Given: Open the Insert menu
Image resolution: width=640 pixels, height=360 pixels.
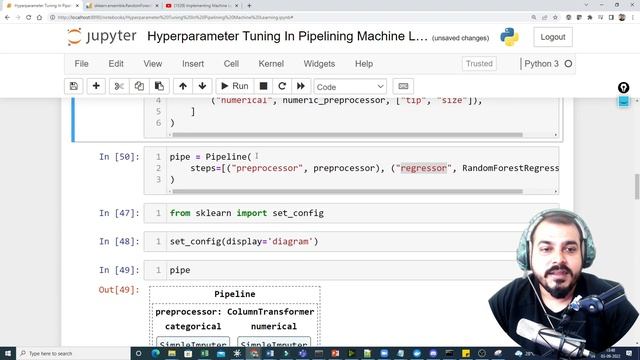Looking at the screenshot, I should tap(193, 64).
